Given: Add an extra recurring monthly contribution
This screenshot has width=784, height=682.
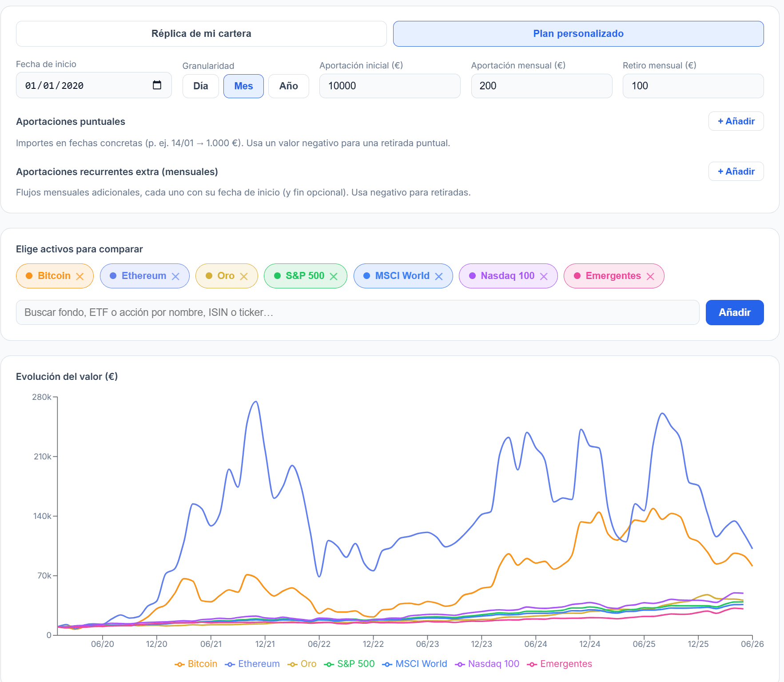Looking at the screenshot, I should click(736, 171).
